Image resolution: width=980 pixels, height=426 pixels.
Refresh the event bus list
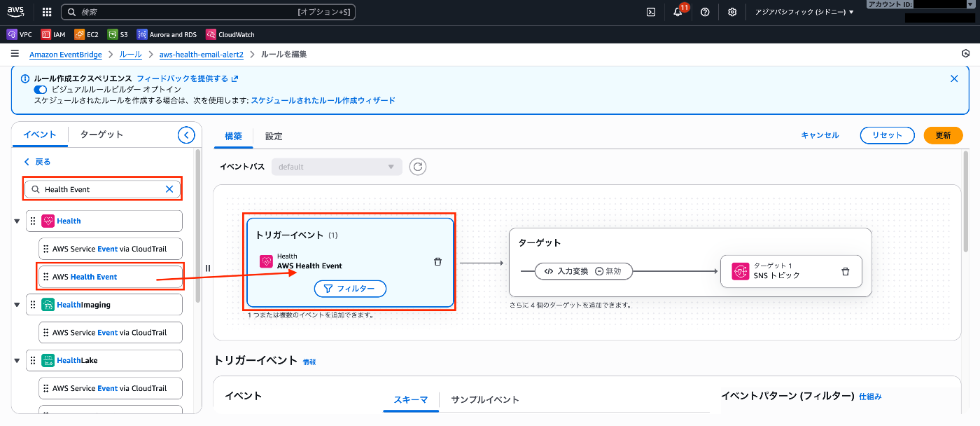point(418,167)
